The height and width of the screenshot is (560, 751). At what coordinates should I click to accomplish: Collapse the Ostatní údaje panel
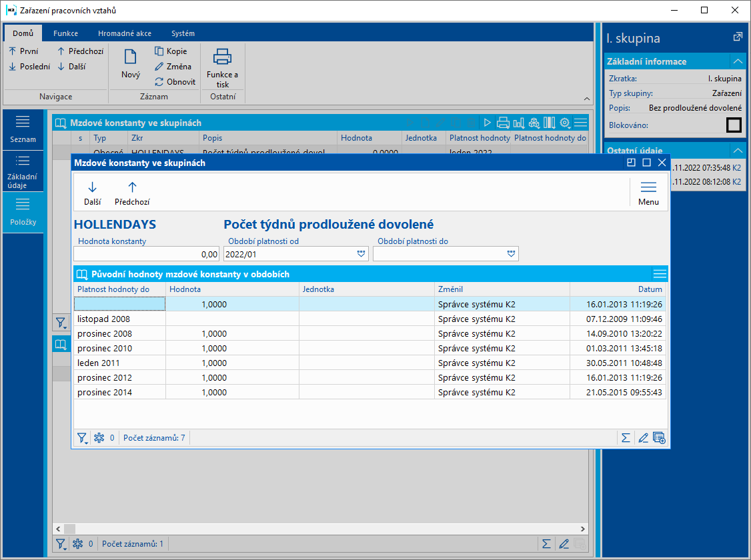[x=737, y=150]
